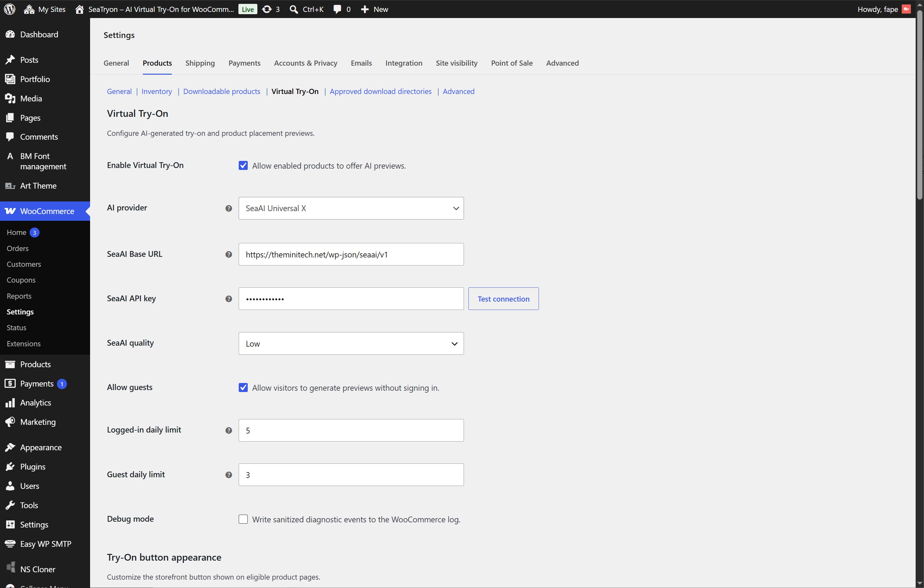Switch to the Payments settings tab
Screen dimensions: 924x588
click(245, 63)
